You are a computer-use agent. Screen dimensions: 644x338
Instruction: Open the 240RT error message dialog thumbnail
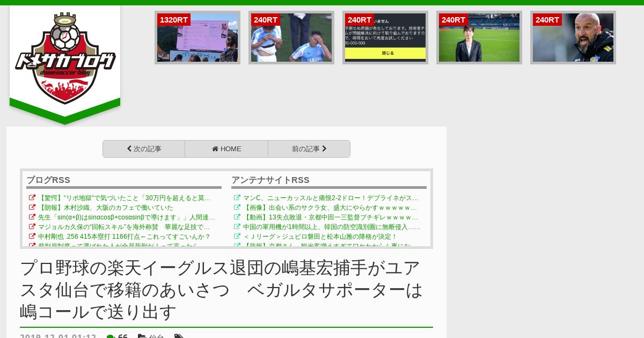tap(385, 38)
